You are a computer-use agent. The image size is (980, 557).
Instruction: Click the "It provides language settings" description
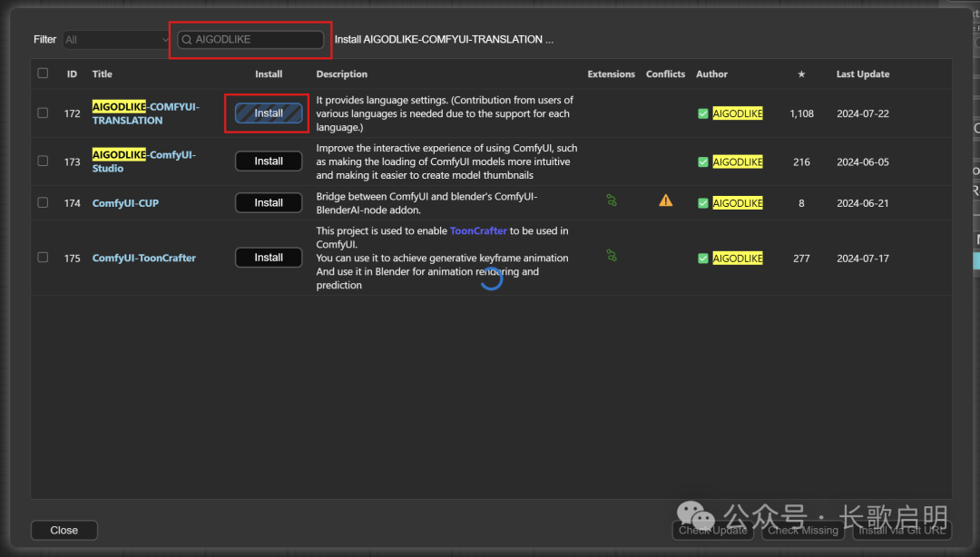(x=445, y=113)
